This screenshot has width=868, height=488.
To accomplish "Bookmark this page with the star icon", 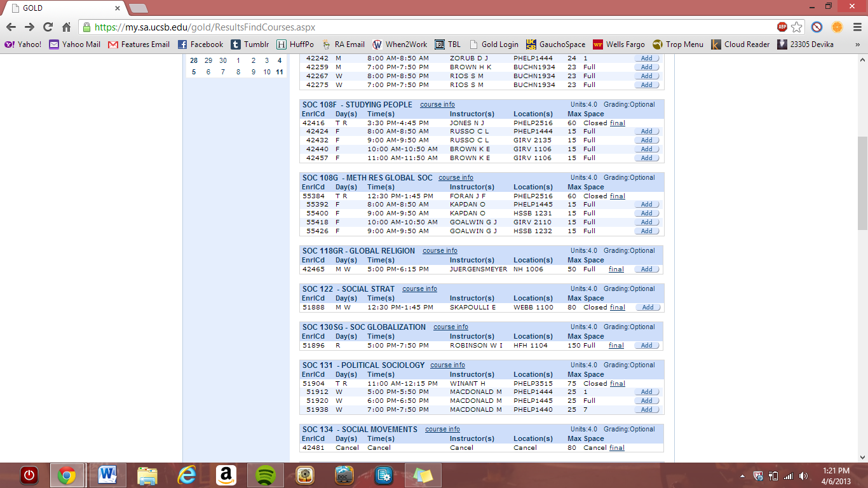I will [x=797, y=27].
